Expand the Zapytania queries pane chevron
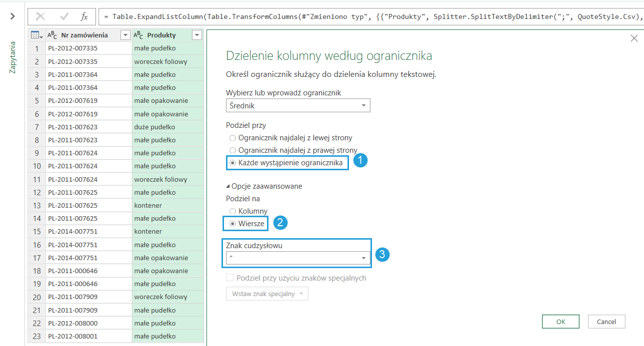This screenshot has height=346, width=644. [12, 16]
